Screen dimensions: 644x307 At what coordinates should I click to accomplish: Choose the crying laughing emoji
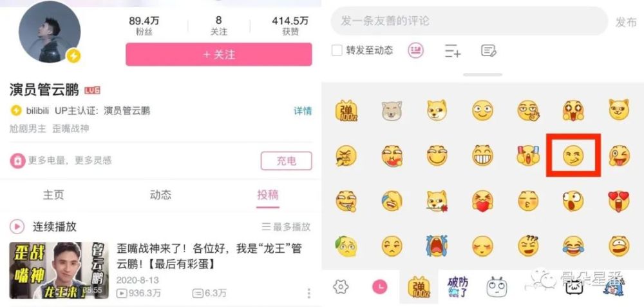[x=573, y=246]
